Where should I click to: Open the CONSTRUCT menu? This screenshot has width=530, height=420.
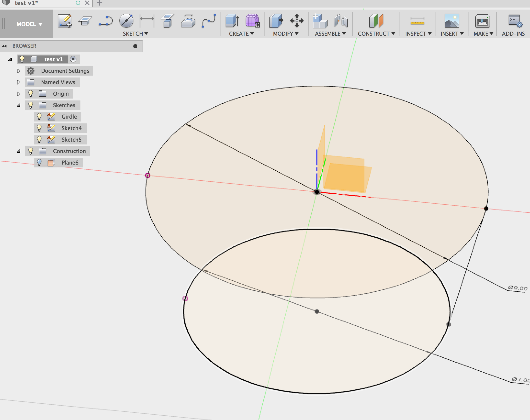[376, 34]
